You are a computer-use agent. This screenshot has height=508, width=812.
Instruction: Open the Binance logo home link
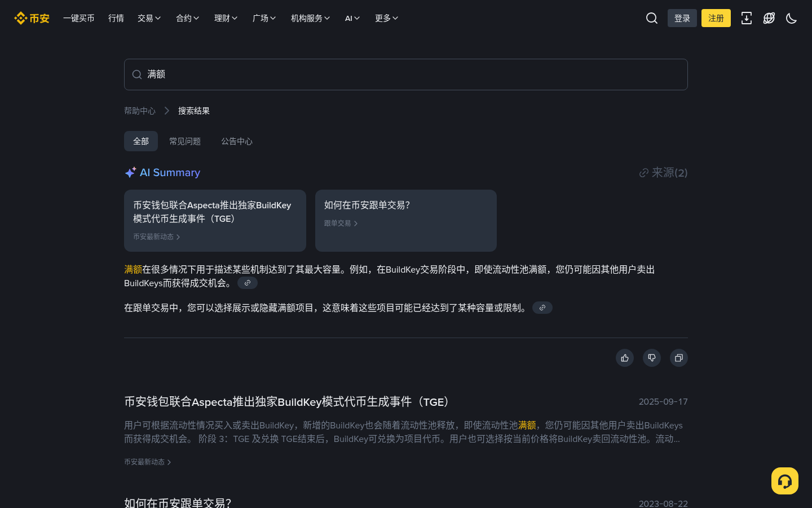[32, 18]
